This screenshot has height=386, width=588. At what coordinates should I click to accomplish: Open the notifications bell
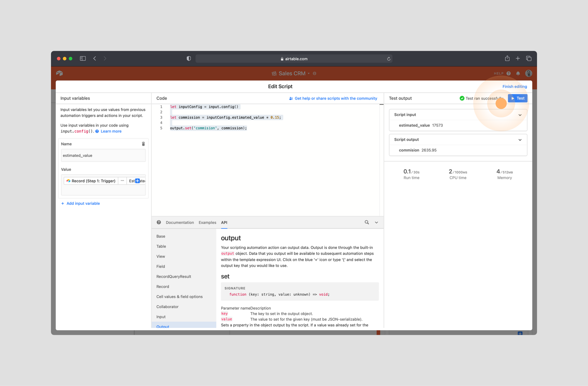(x=518, y=73)
